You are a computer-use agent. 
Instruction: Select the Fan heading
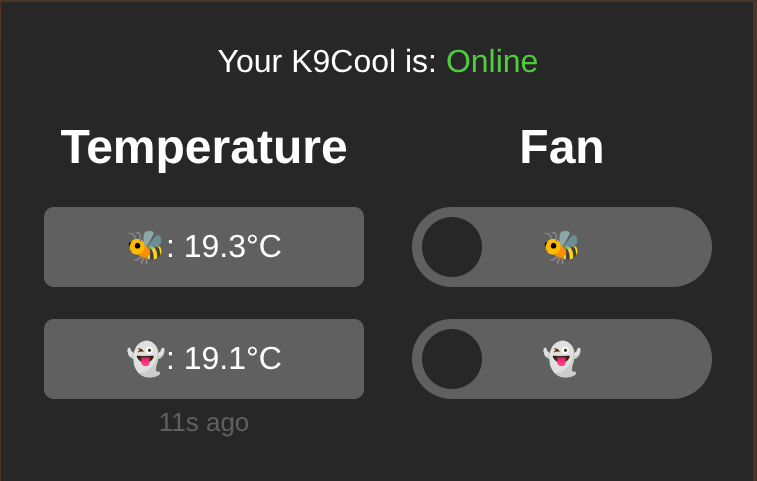pyautogui.click(x=561, y=147)
